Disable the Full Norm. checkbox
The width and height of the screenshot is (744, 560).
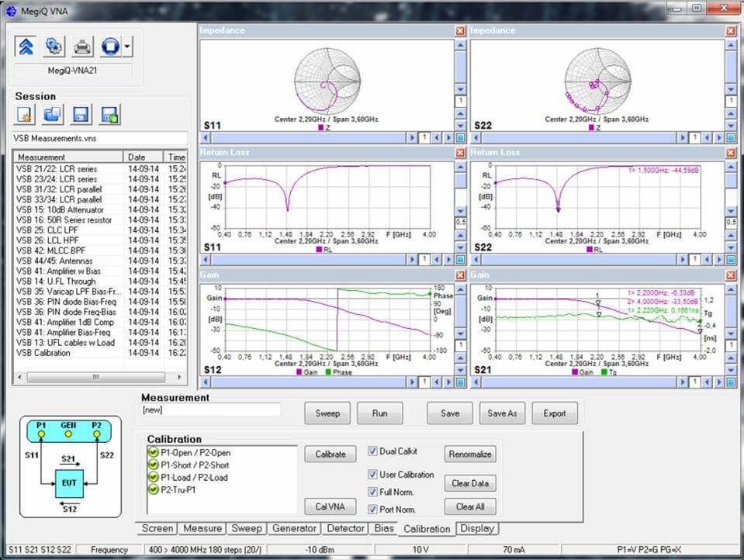(x=373, y=493)
